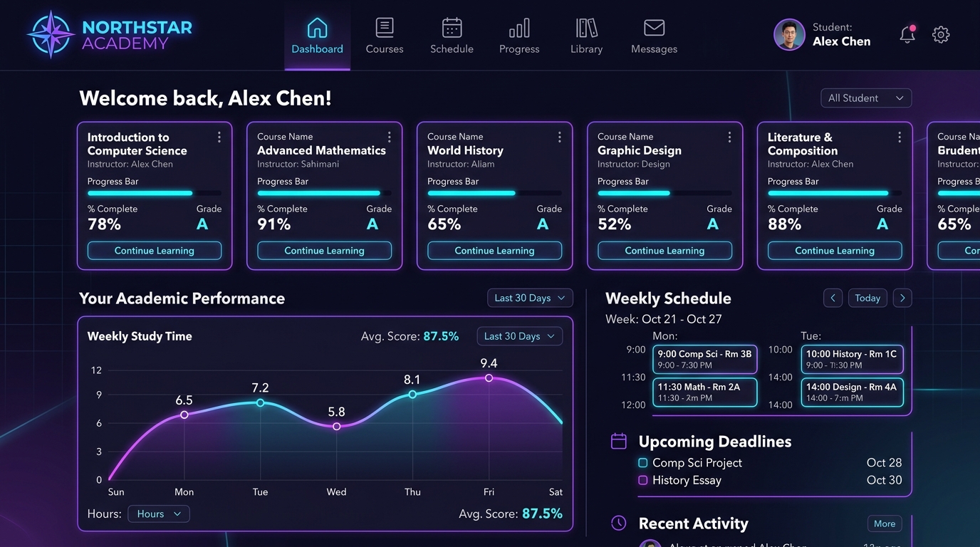The image size is (980, 547).
Task: Switch to the Courses tab
Action: 385,36
